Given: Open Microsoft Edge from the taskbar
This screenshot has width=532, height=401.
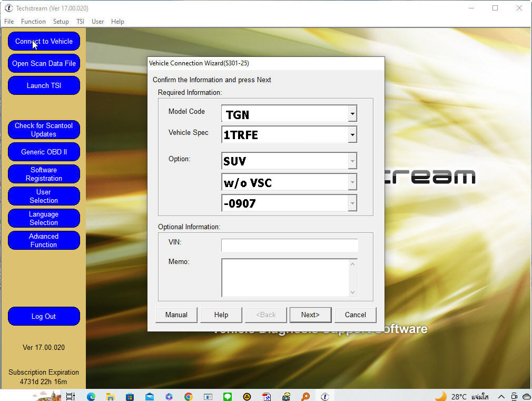Looking at the screenshot, I should pos(91,396).
